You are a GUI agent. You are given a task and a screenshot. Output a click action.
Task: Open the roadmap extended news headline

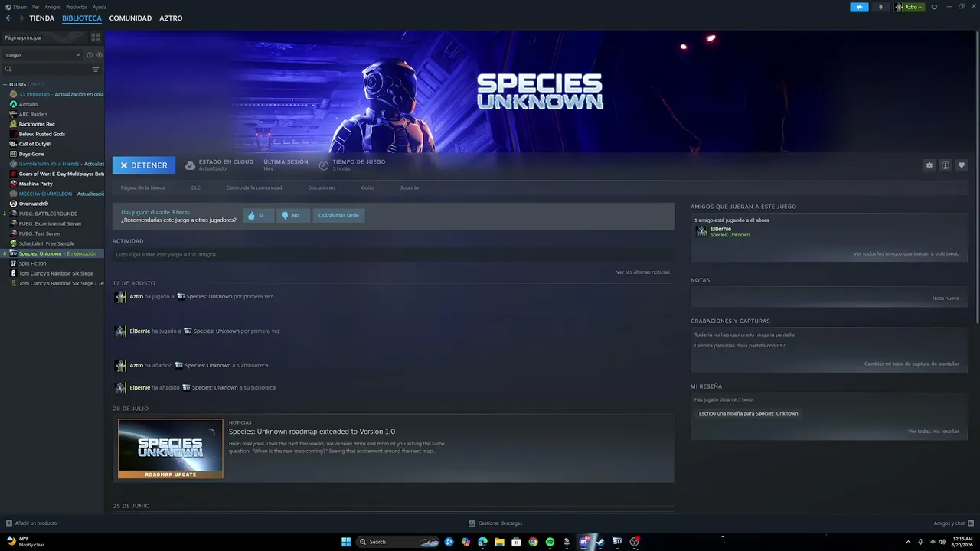coord(312,432)
